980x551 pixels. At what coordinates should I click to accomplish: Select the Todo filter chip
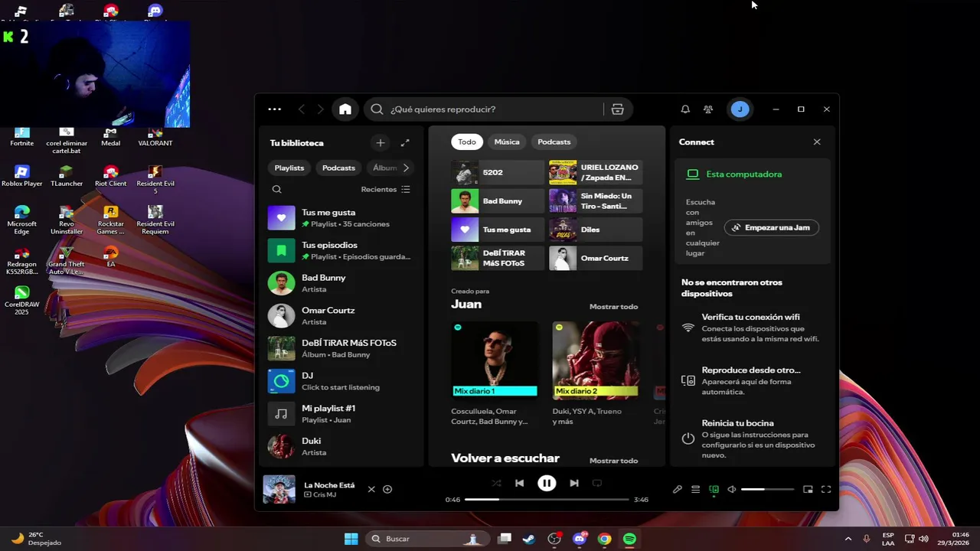(467, 142)
